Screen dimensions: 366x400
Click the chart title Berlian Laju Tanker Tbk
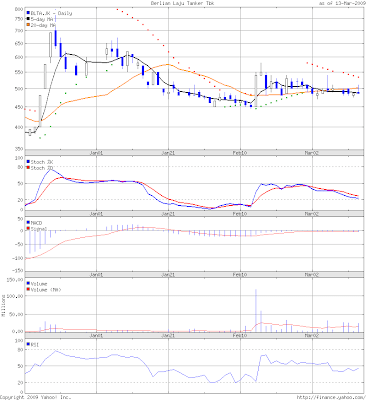click(x=182, y=3)
